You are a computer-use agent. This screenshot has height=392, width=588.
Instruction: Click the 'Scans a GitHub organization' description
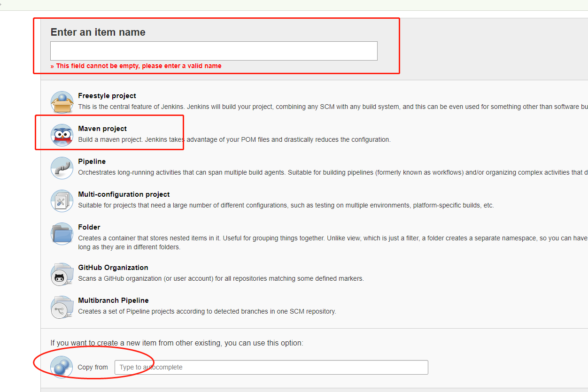[221, 278]
